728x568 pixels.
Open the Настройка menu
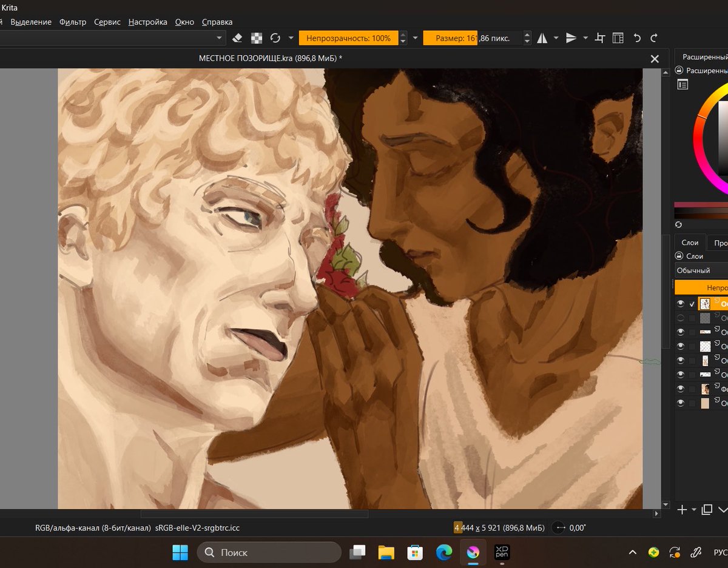147,22
